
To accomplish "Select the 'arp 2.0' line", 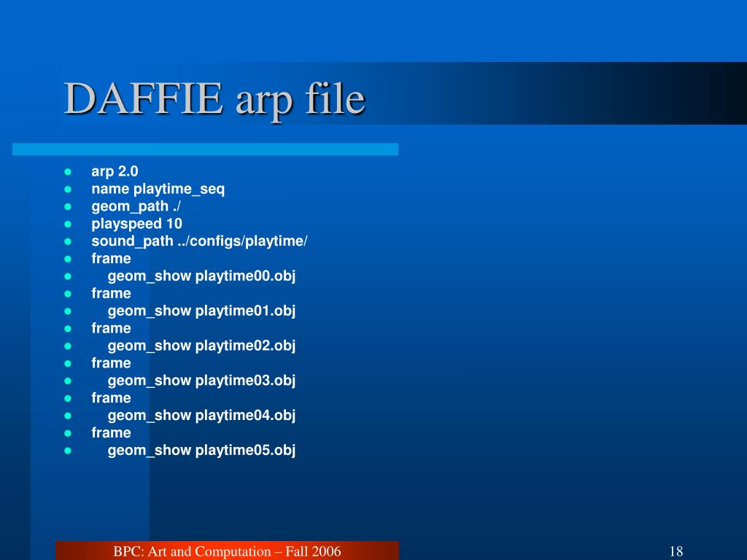I will click(x=115, y=171).
